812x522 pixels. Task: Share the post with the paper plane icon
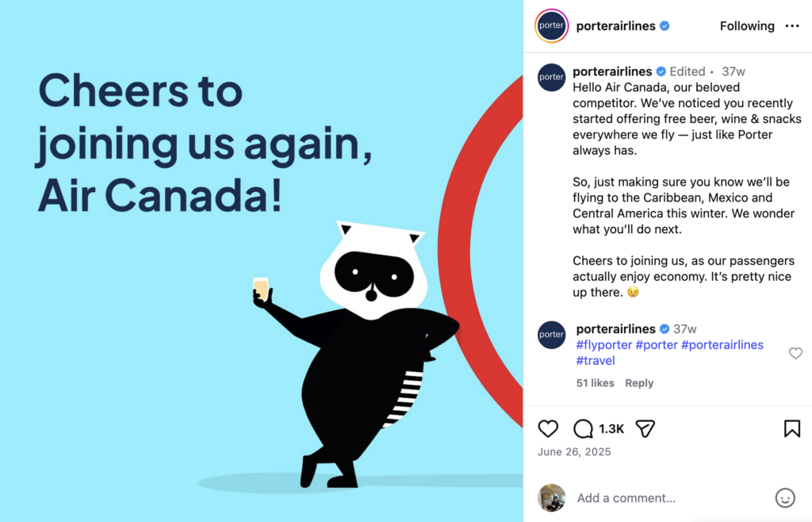tap(645, 428)
